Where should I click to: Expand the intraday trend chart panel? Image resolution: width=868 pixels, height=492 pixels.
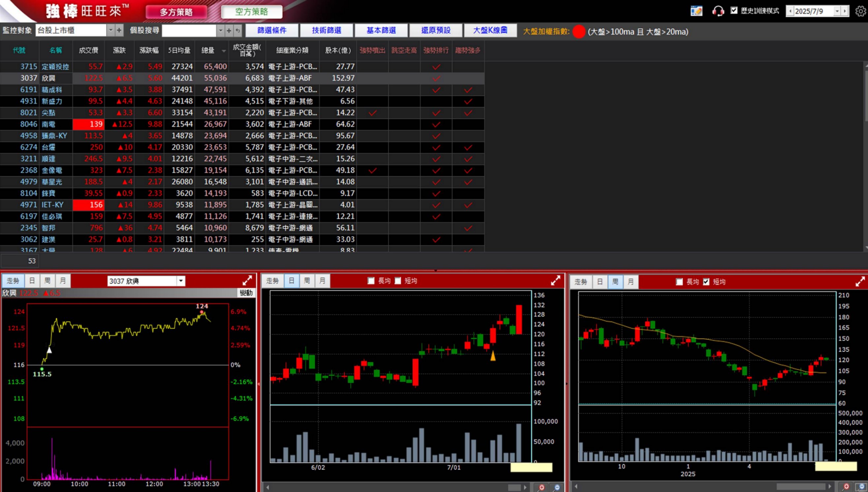(247, 280)
